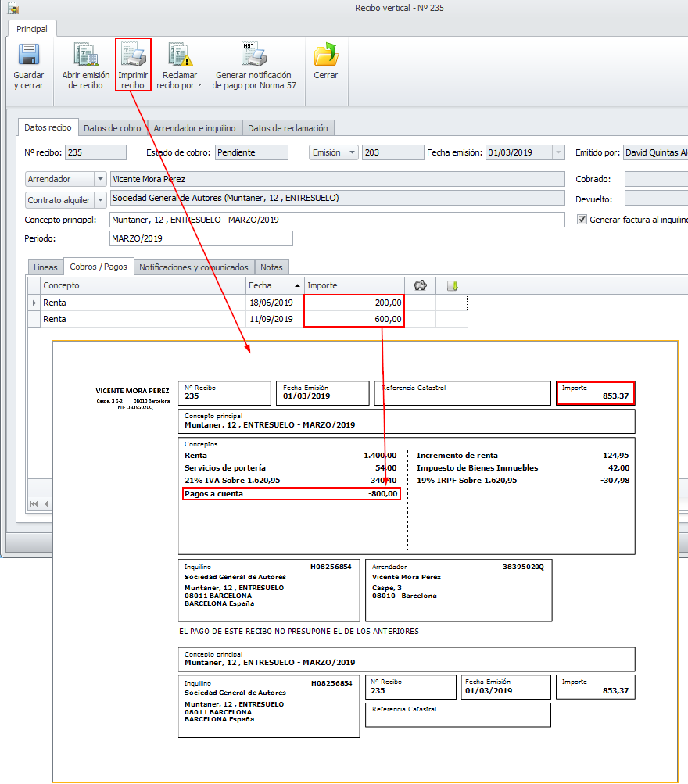
Task: Click the app icon in title bar
Action: 13,8
